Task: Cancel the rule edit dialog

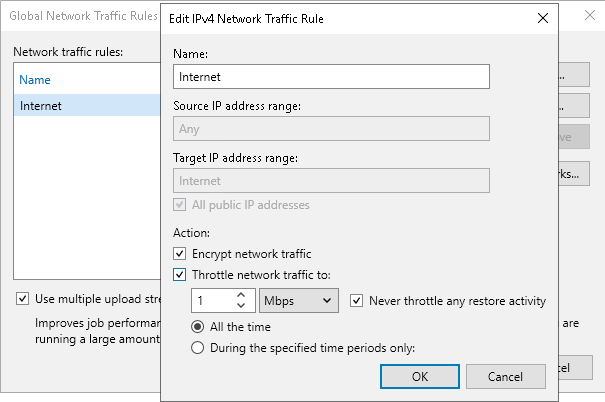Action: (505, 376)
